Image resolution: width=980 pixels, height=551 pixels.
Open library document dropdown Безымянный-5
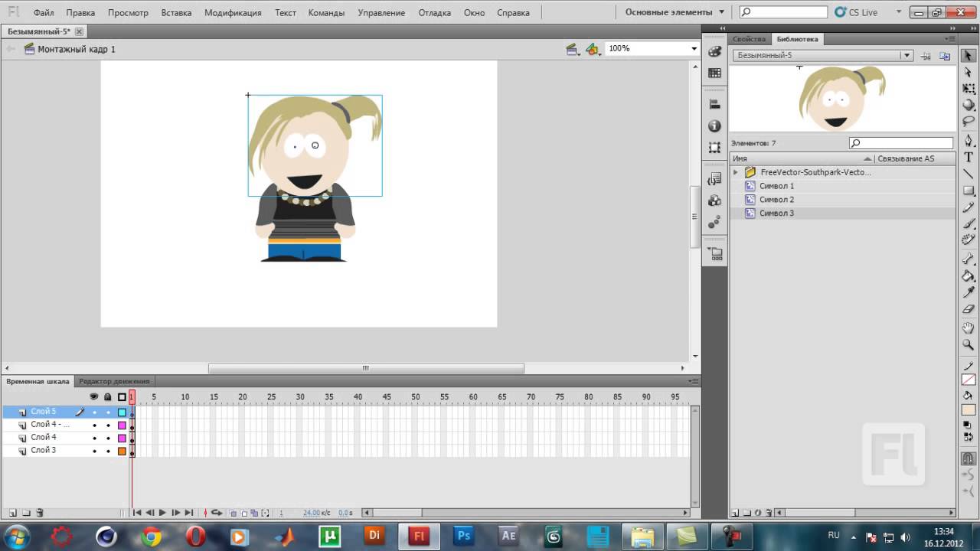(906, 55)
